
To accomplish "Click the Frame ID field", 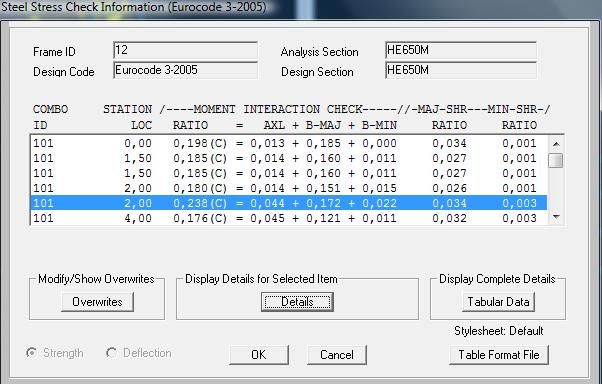I will [185, 50].
